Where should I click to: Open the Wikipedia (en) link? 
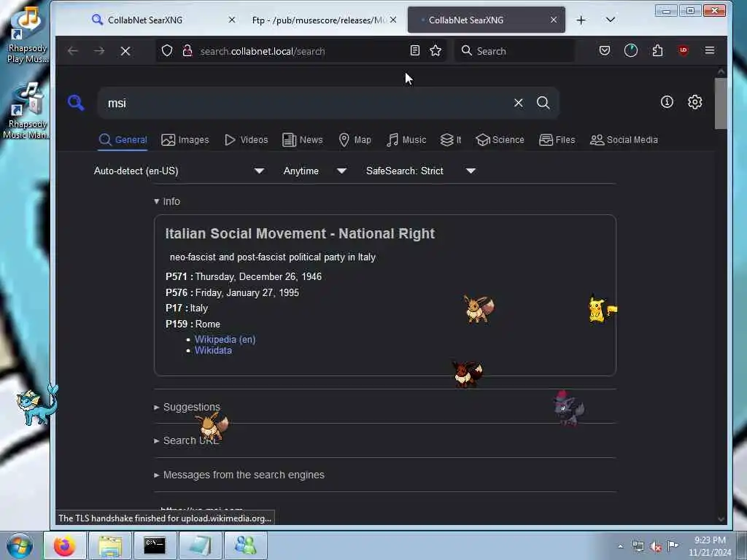pos(225,340)
